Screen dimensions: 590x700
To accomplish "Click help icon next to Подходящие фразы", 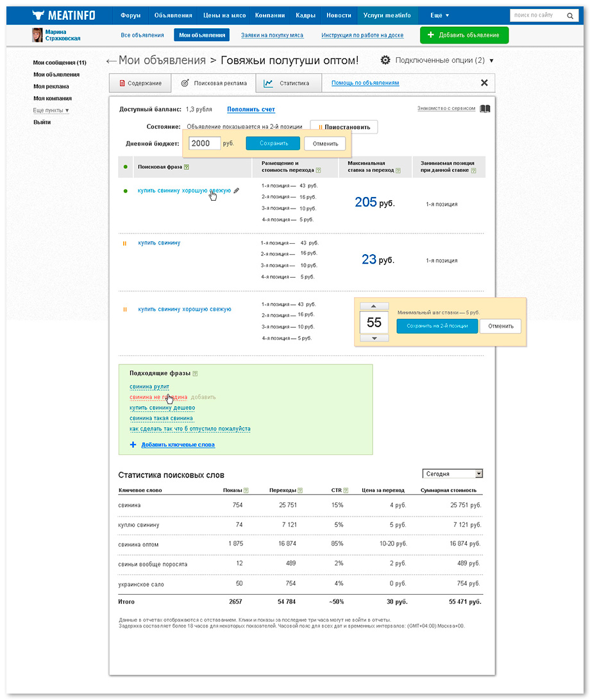I will coord(195,373).
